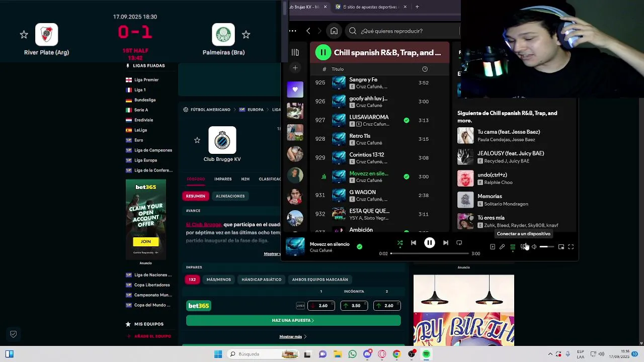Adjust the Spotify volume slider

(x=546, y=247)
